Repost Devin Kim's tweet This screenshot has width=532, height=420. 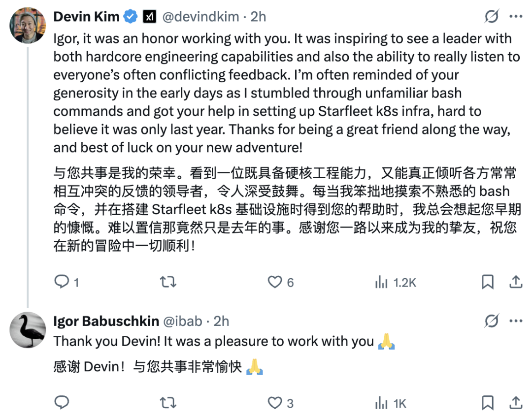pyautogui.click(x=168, y=282)
